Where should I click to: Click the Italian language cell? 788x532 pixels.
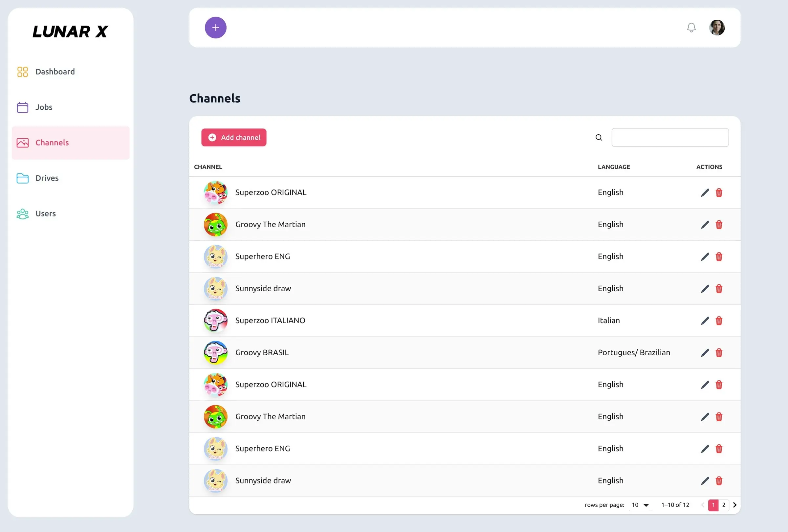(x=608, y=321)
